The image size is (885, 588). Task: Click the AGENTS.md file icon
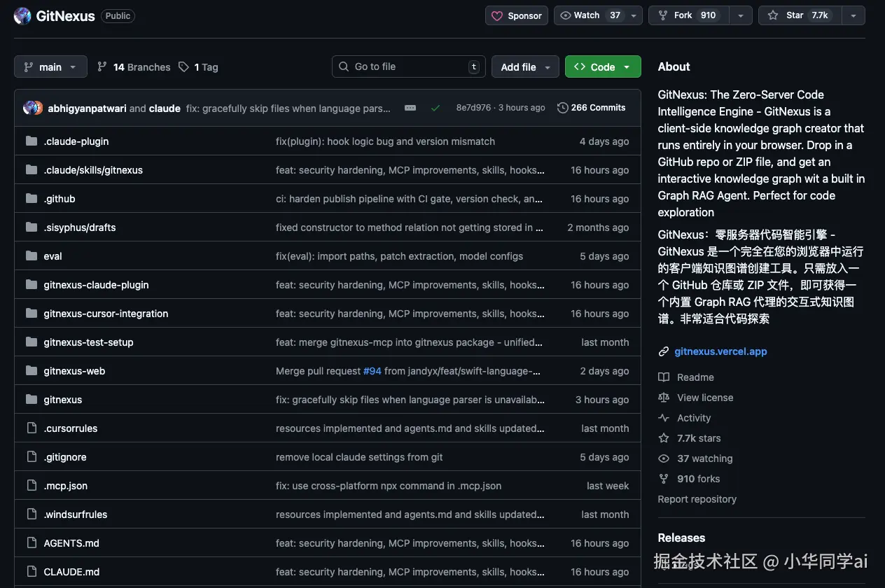tap(31, 543)
